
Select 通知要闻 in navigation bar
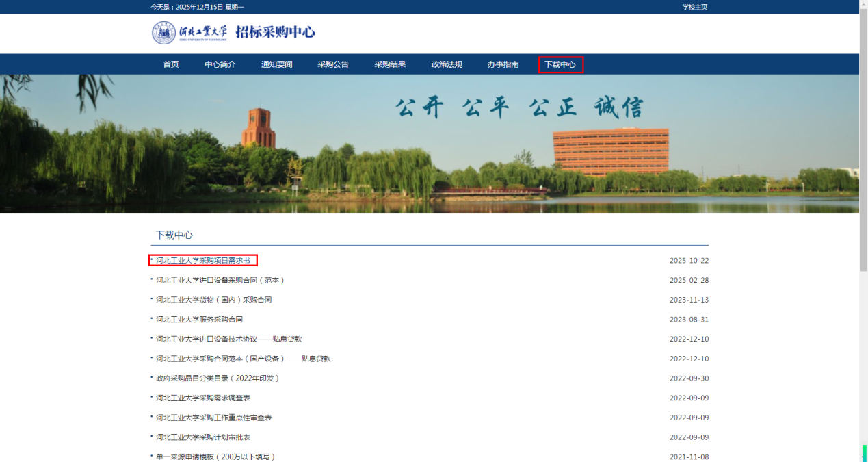[276, 64]
